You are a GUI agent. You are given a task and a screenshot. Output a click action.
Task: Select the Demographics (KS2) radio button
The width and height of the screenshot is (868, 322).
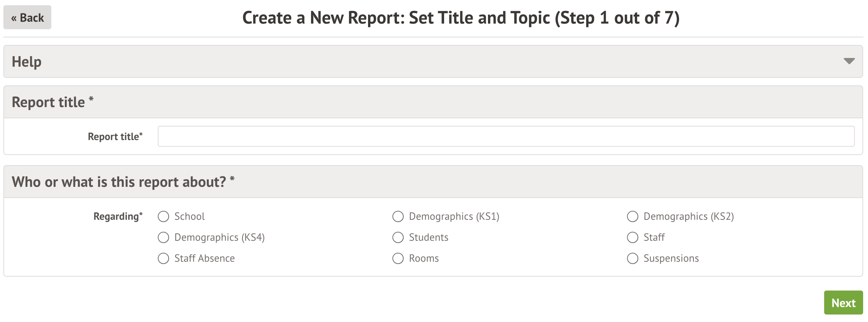tap(633, 216)
